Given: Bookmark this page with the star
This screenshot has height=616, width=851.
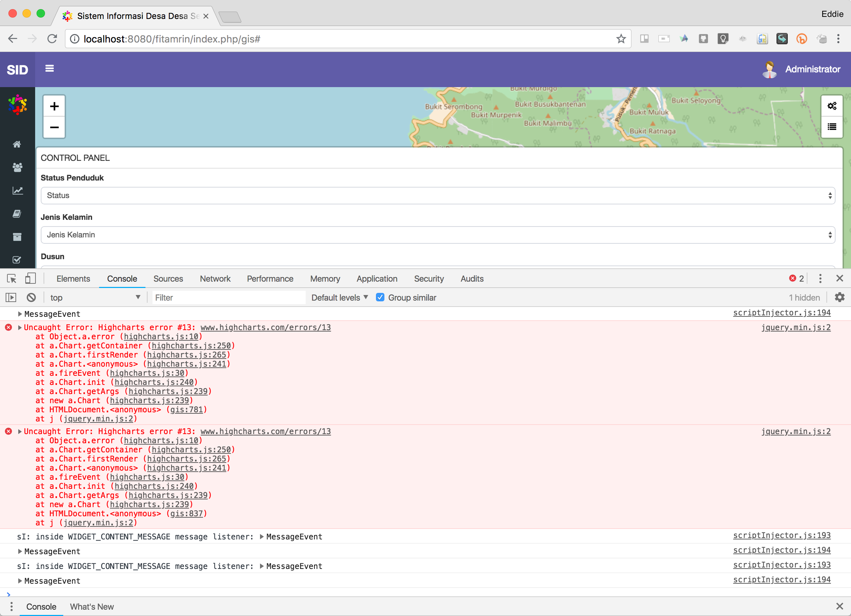Looking at the screenshot, I should 621,39.
